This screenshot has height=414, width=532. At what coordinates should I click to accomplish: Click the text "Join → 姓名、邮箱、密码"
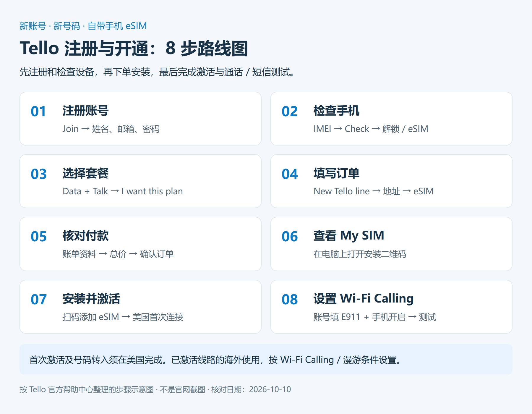pos(111,129)
